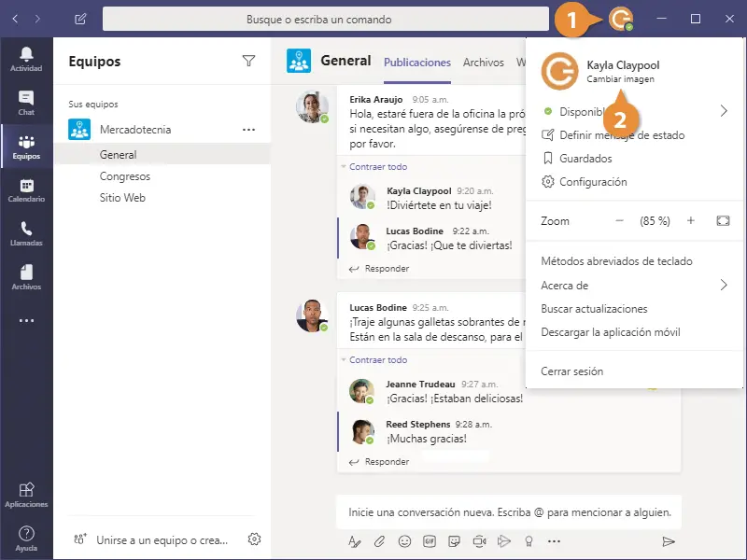This screenshot has width=747, height=560.
Task: Select Descargar la aplicación móvil
Action: 611,332
